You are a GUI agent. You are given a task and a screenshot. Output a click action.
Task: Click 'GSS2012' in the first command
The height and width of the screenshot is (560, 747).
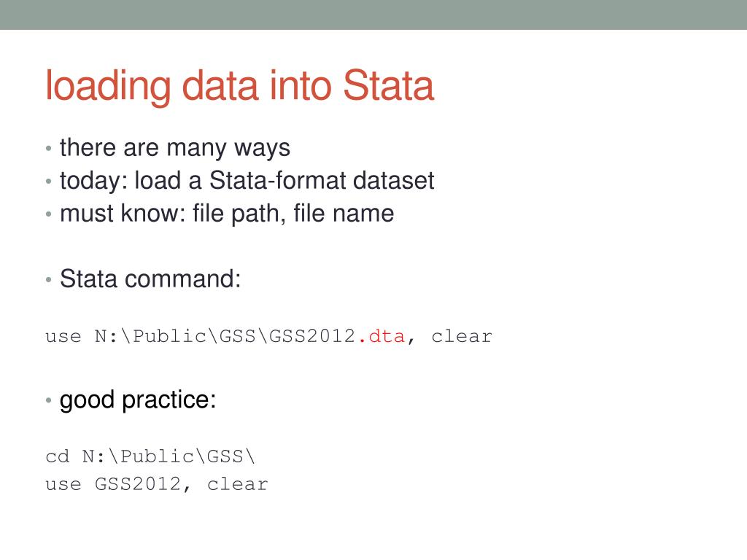pos(312,336)
